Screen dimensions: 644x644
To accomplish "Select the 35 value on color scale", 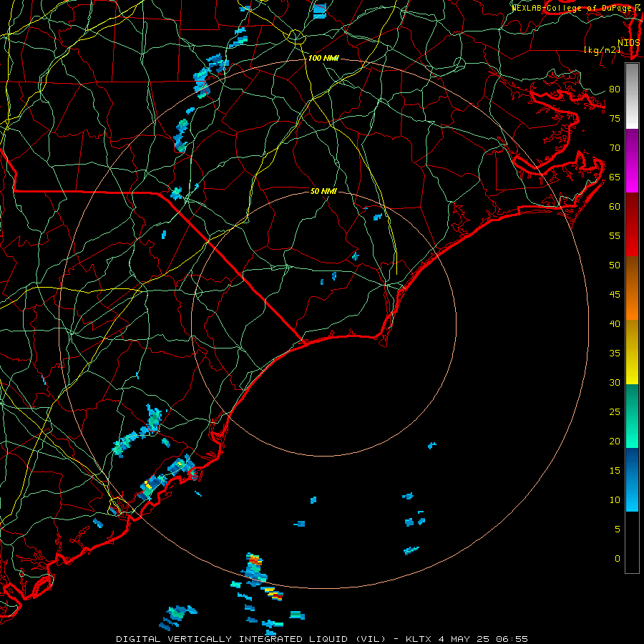I will (x=615, y=353).
